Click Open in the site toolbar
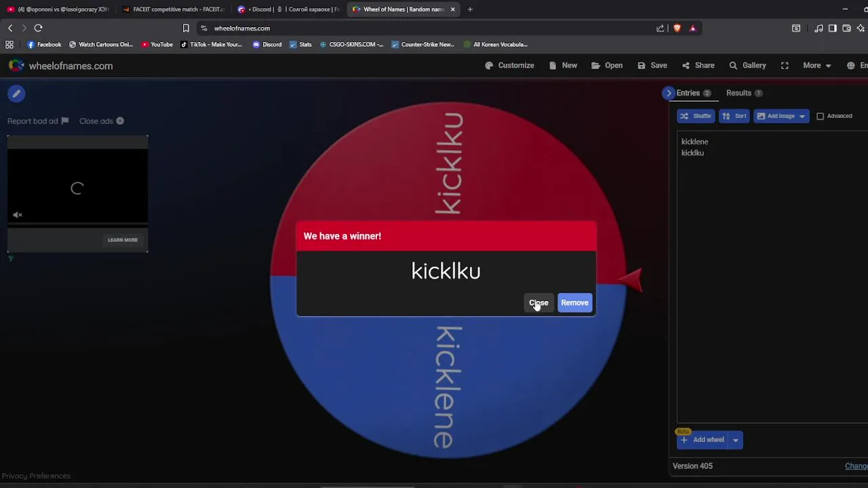This screenshot has height=488, width=868. [607, 66]
